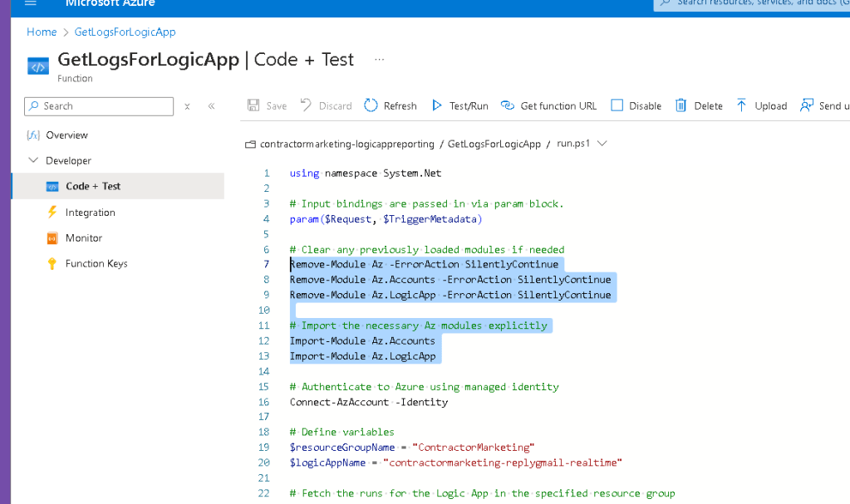Click the Refresh button label

click(x=400, y=106)
